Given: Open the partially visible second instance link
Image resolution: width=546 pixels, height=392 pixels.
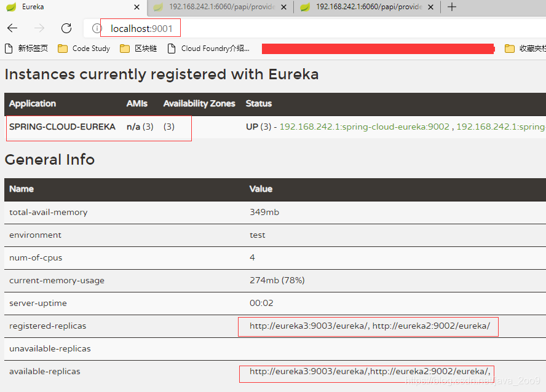Looking at the screenshot, I should point(501,127).
